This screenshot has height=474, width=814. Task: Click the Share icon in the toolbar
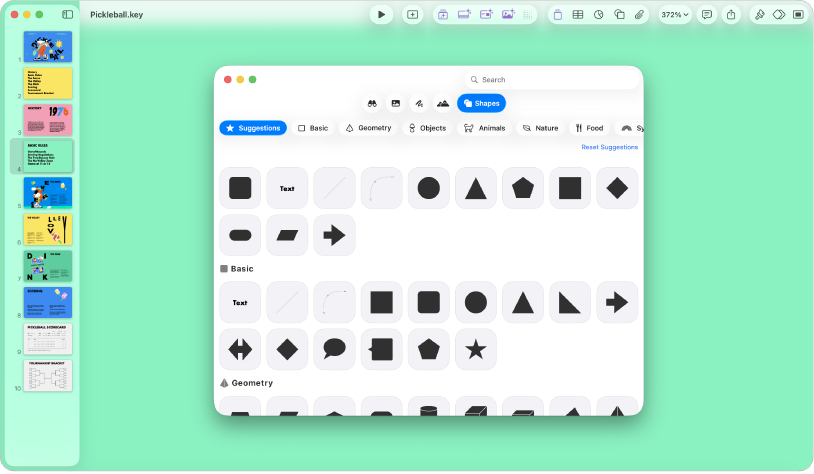click(731, 15)
